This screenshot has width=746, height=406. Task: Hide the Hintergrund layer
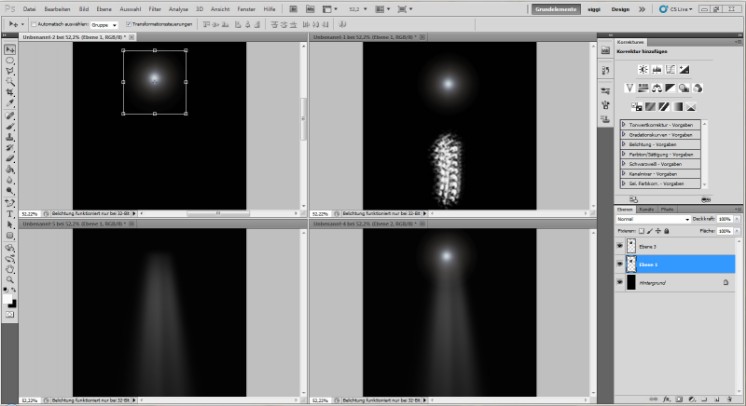[620, 283]
